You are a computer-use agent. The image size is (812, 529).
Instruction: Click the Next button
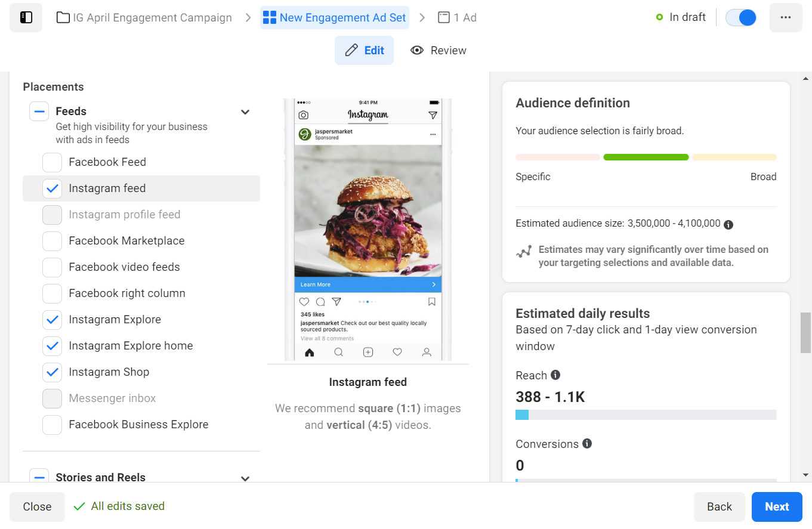click(777, 506)
